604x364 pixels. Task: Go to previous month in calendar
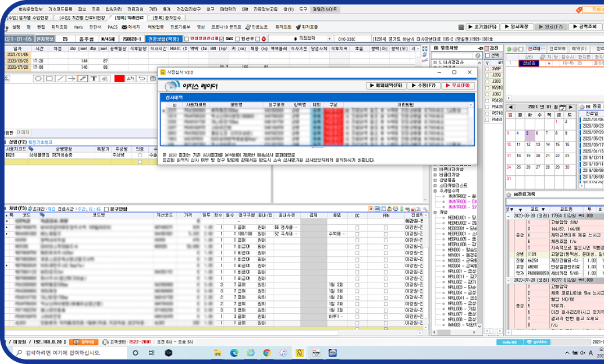click(x=509, y=107)
